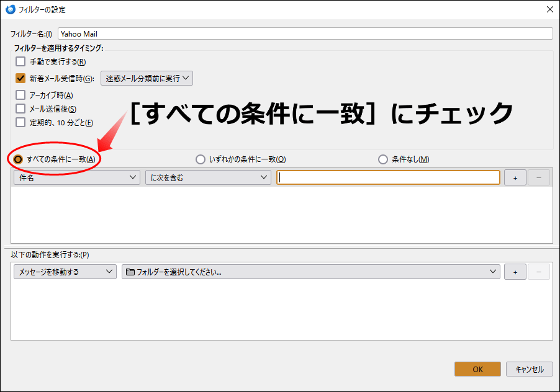The width and height of the screenshot is (560, 392).
Task: Click the キャンセル button
Action: tap(530, 369)
